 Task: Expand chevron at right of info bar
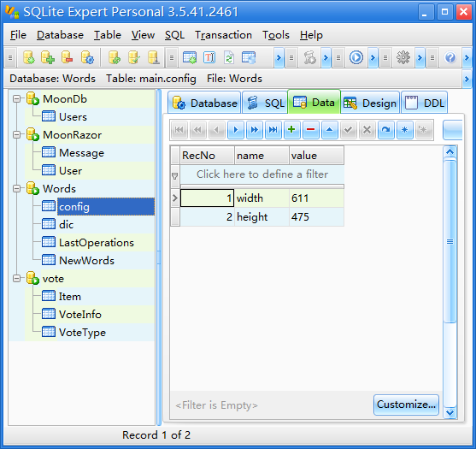pos(467,80)
